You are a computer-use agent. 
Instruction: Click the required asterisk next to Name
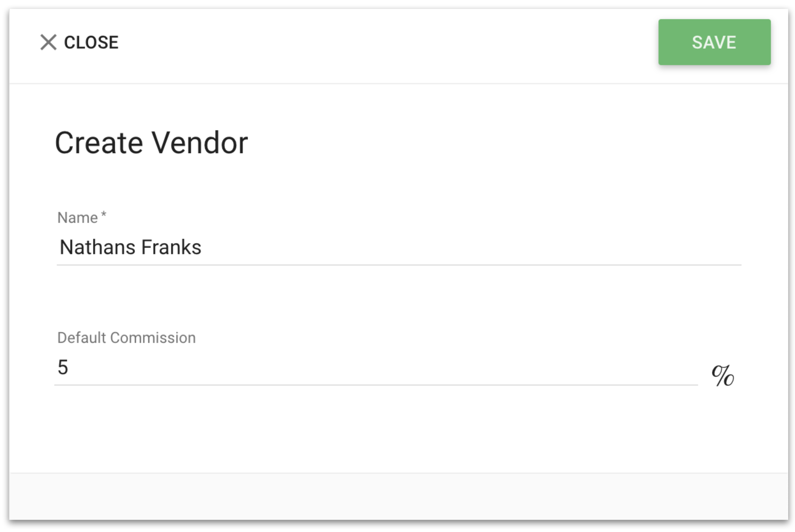click(x=104, y=214)
